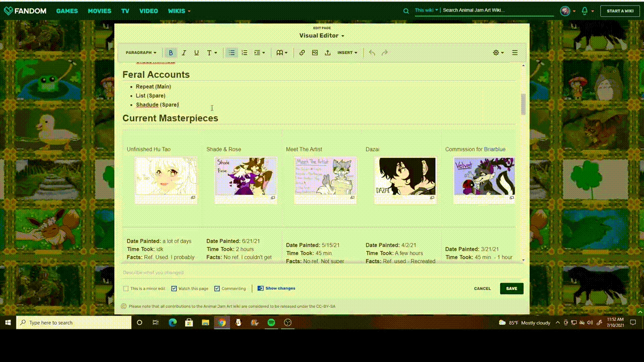Open Spotify from the taskbar
644x362 pixels.
click(271, 322)
